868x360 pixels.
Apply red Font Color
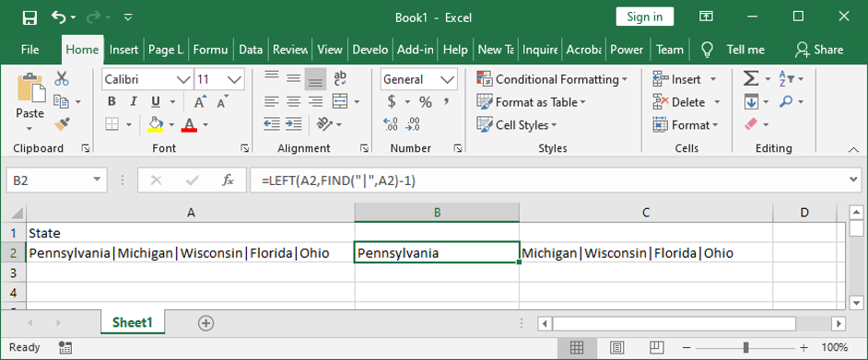189,124
